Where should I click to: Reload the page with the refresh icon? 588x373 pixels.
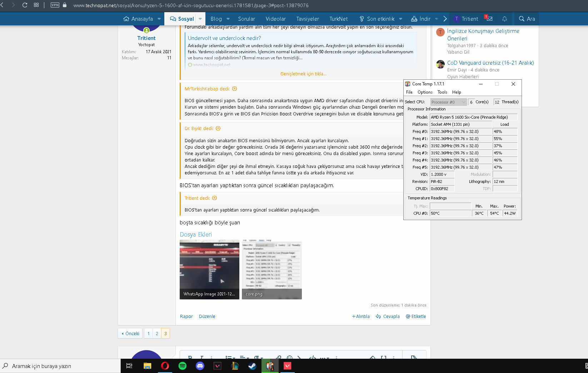pos(25,5)
